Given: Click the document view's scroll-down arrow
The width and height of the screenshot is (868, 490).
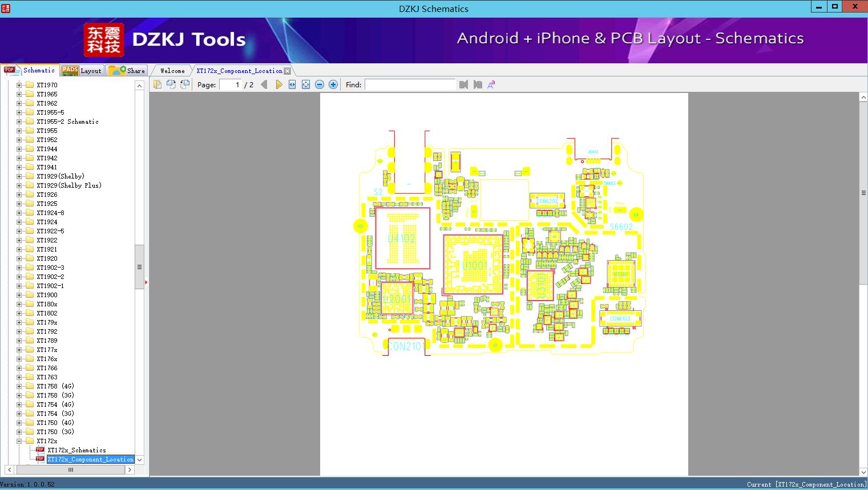Looking at the screenshot, I should tap(863, 472).
